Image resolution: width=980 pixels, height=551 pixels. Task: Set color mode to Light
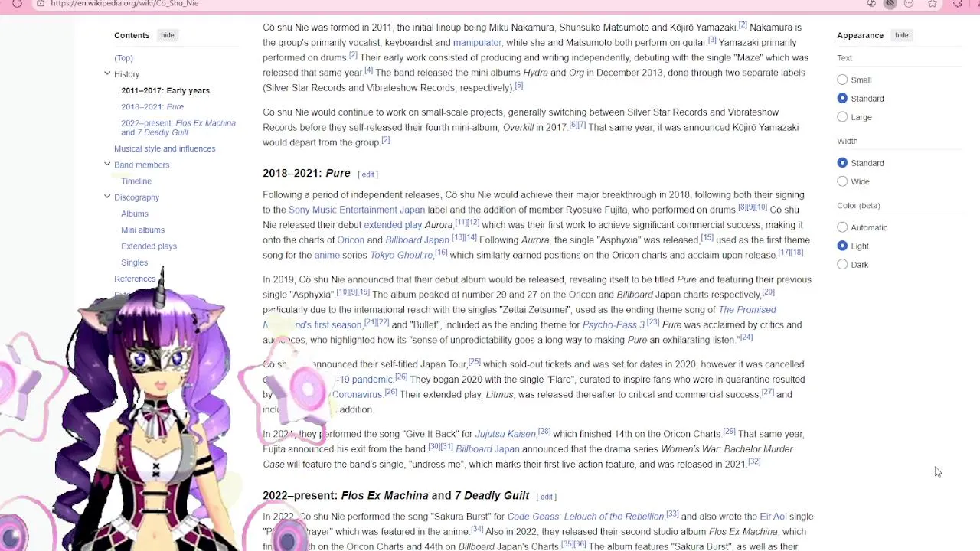[x=842, y=246]
